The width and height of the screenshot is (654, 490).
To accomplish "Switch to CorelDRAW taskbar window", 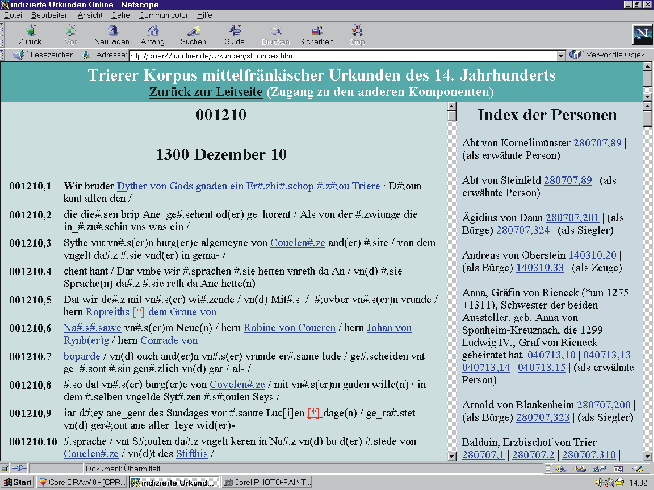I will point(82,482).
